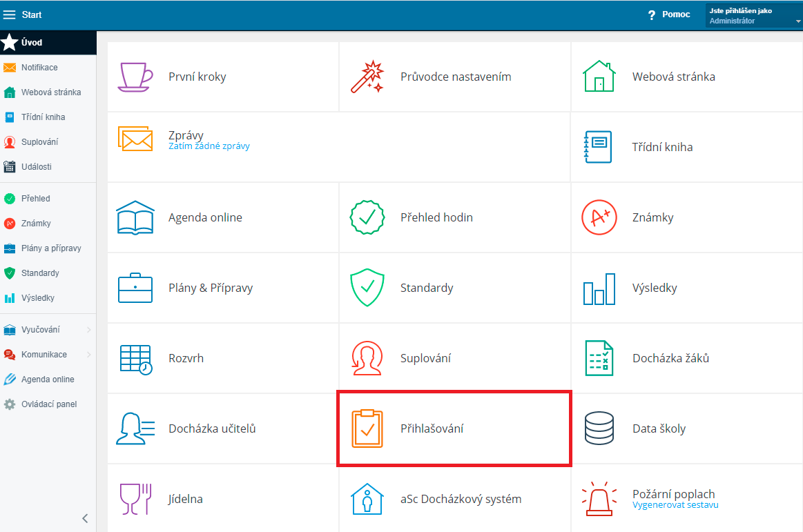Screen dimensions: 803x532
Task: Select Třídní kniha in the sidebar
Action: 43,117
